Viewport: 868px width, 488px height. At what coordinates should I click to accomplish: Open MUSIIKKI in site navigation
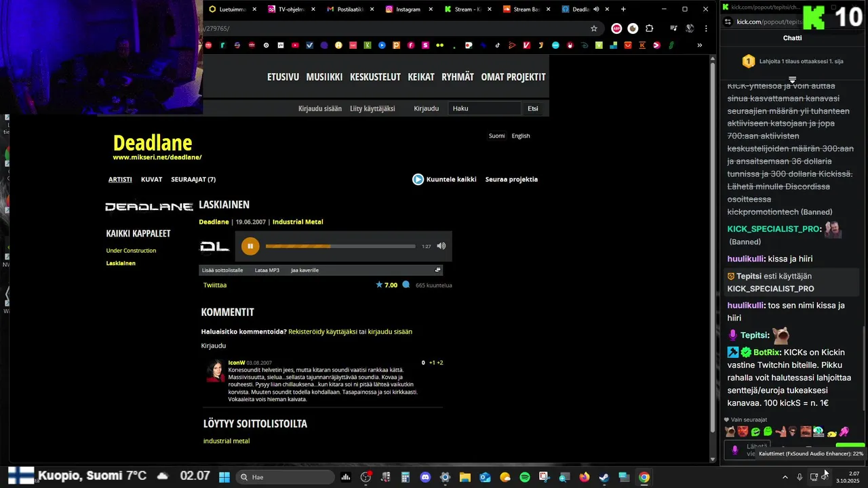(324, 77)
